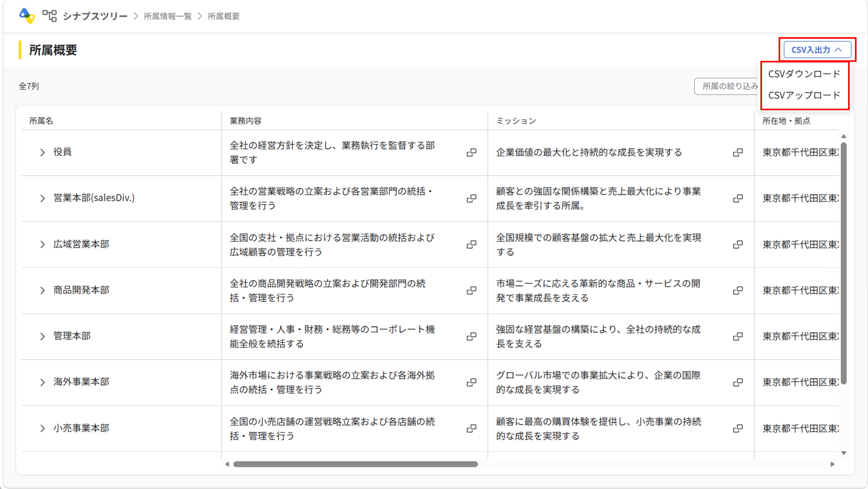The image size is (868, 489).
Task: Open 営業本部 業務内容 detail popup icon
Action: point(471,198)
